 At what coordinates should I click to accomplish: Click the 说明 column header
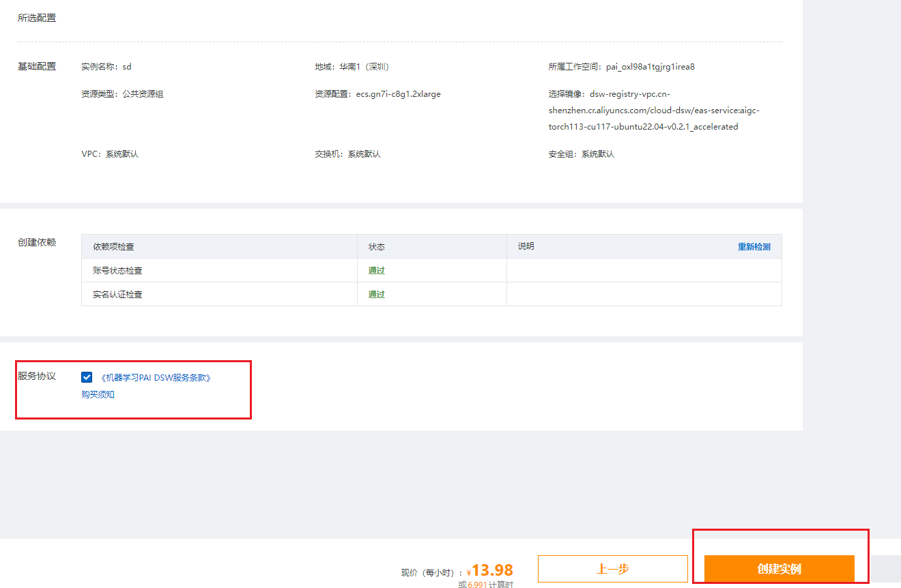click(526, 246)
